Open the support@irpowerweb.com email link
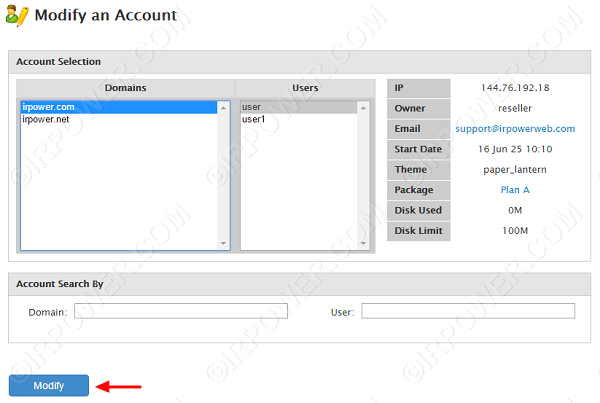This screenshot has width=600, height=403. pyautogui.click(x=515, y=129)
